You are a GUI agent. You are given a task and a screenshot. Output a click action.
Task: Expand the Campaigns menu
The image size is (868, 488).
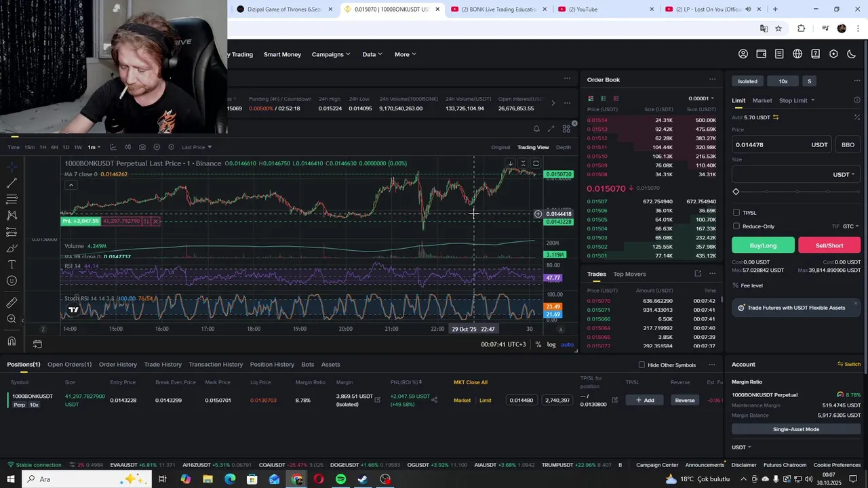point(331,54)
